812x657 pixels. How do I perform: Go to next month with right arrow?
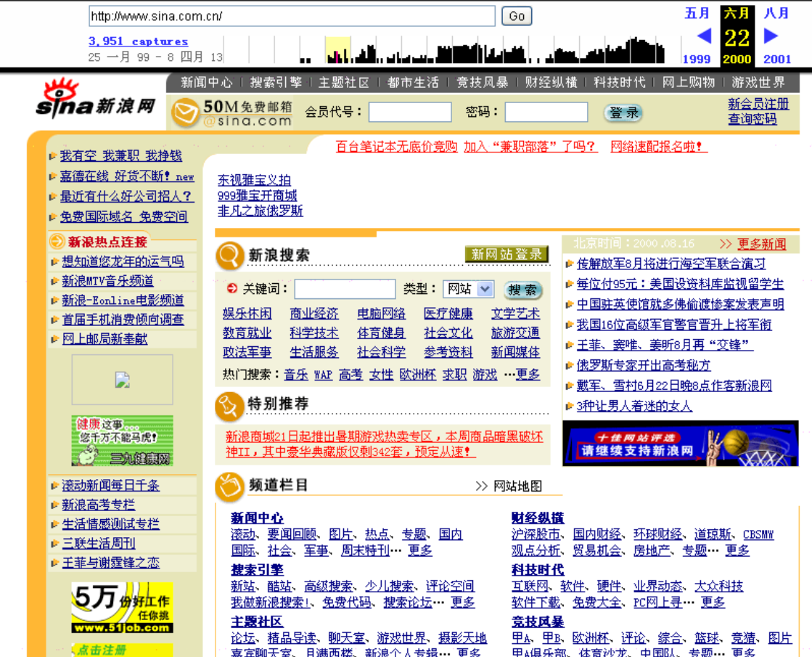(x=771, y=36)
